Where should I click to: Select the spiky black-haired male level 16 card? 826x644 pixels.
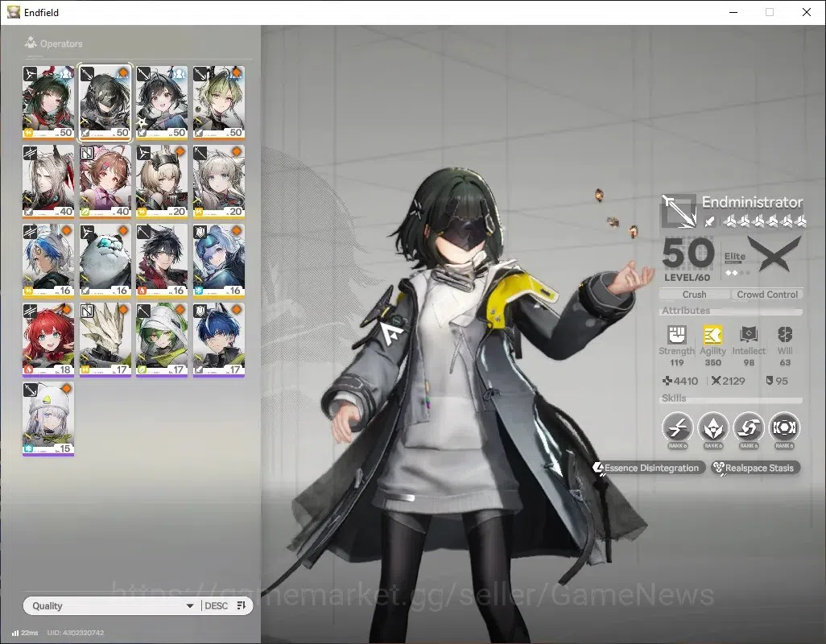[162, 261]
